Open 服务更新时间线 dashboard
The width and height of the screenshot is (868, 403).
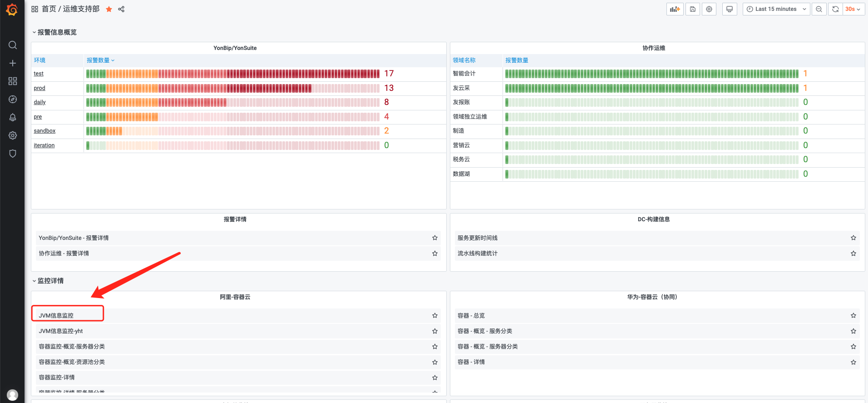pos(478,238)
